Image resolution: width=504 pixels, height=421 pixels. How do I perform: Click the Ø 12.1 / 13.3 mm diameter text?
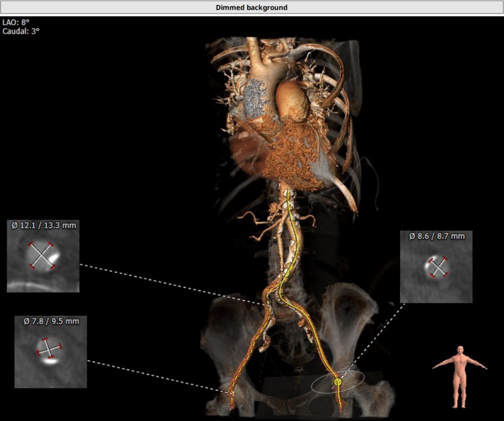[x=43, y=225]
